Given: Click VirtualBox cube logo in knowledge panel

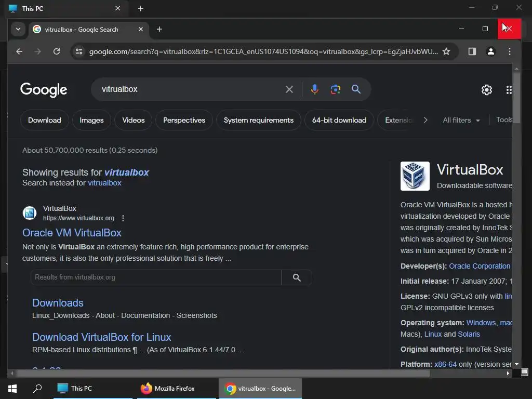Looking at the screenshot, I should [415, 176].
